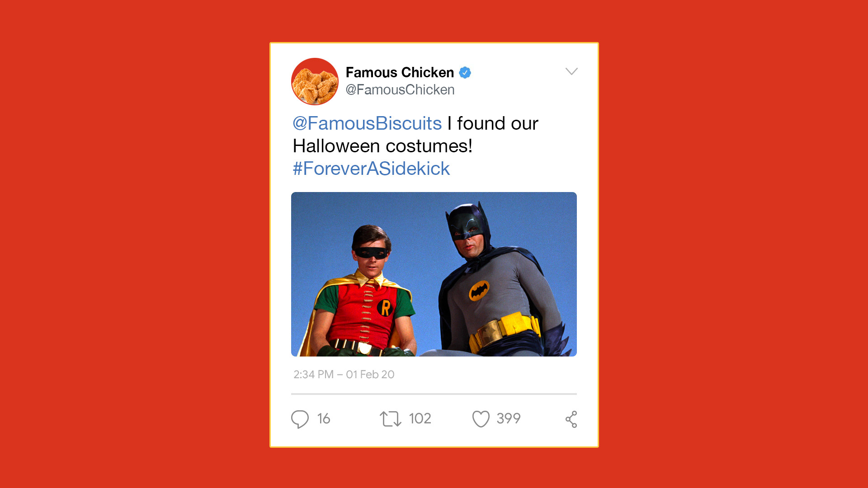The image size is (868, 488).
Task: Click the Famous Chicken display name
Action: (400, 72)
